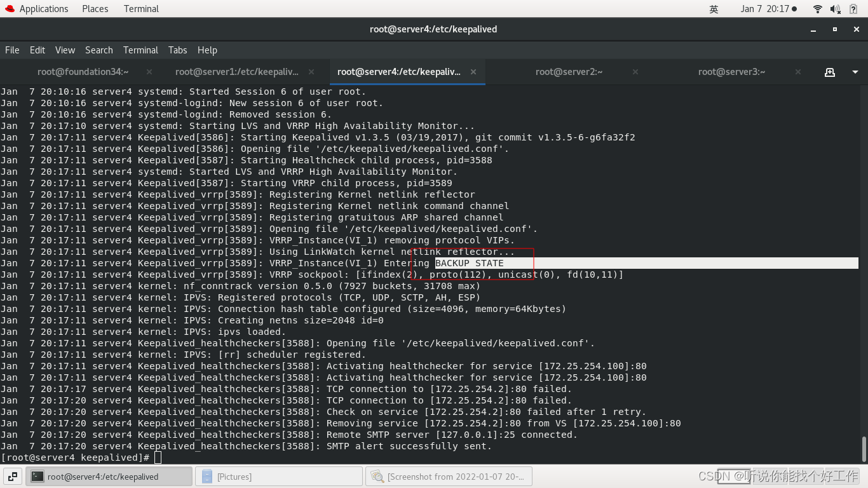868x488 pixels.
Task: Close the root@server1 tab
Action: coord(311,72)
